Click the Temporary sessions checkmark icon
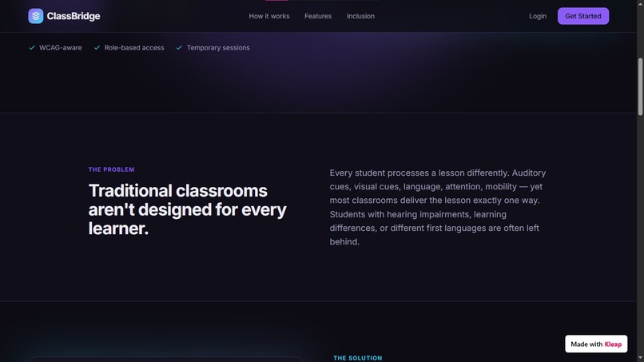The width and height of the screenshot is (644, 362). [179, 48]
